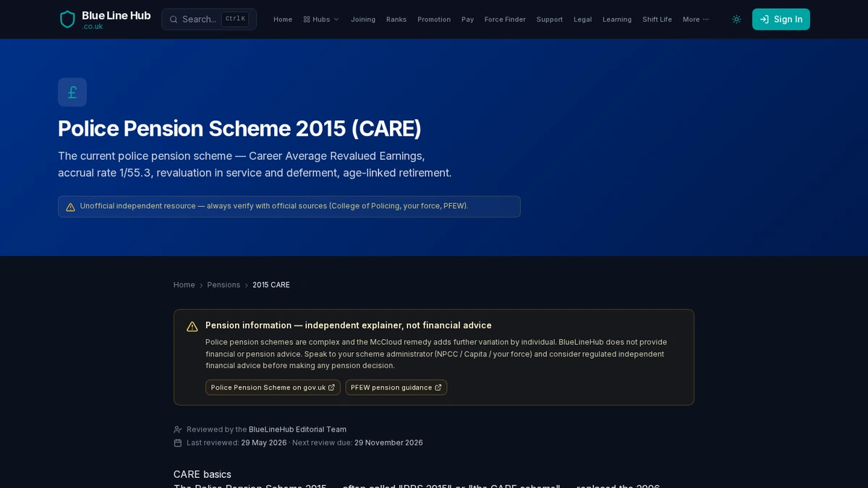Open PFEW pension guidance link
The image size is (868, 488).
point(396,388)
